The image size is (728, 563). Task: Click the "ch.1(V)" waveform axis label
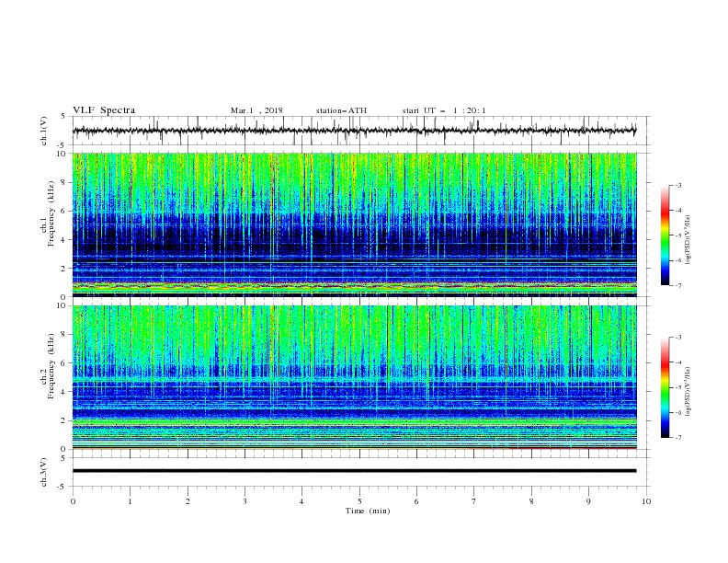(x=44, y=131)
